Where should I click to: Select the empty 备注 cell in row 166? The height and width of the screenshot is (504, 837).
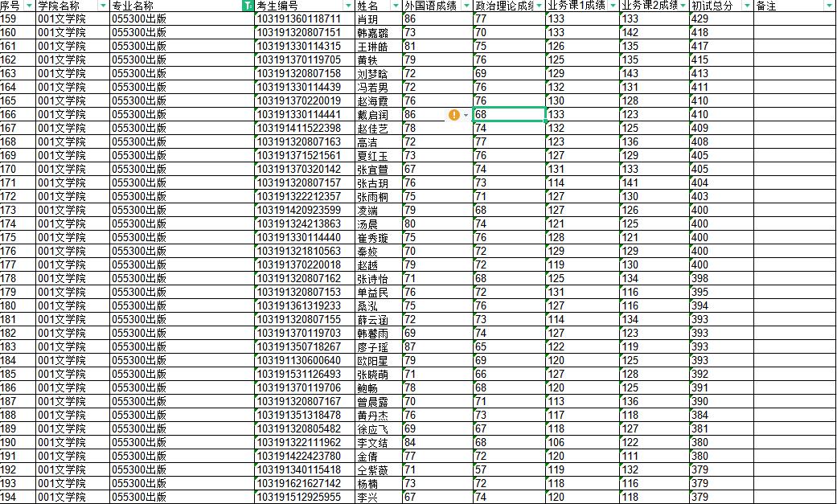(794, 115)
